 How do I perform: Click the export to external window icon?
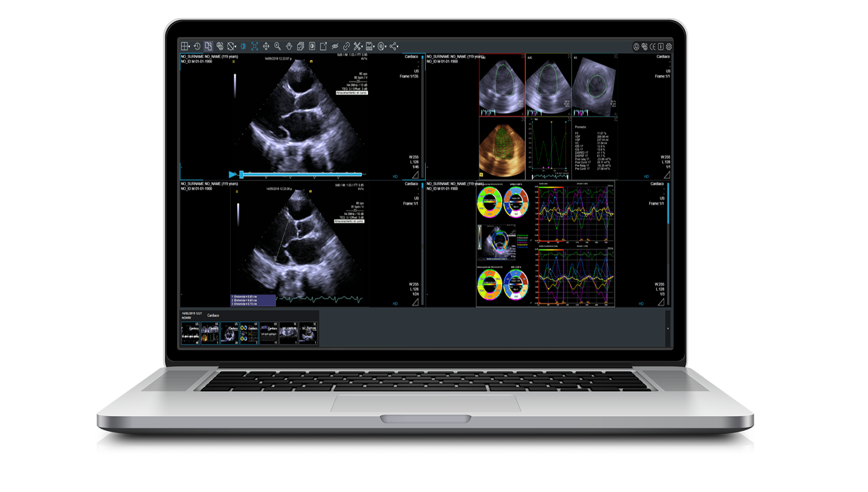(x=323, y=46)
